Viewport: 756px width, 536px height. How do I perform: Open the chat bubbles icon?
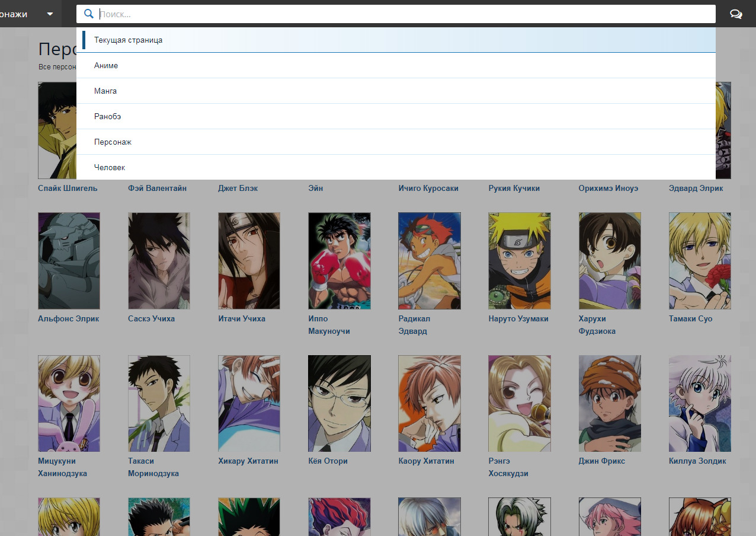pos(736,14)
